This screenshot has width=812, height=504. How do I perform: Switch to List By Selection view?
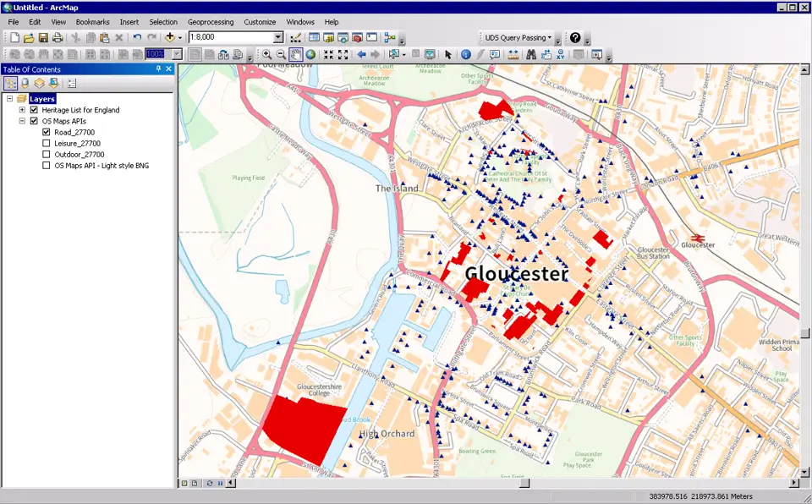coord(54,83)
